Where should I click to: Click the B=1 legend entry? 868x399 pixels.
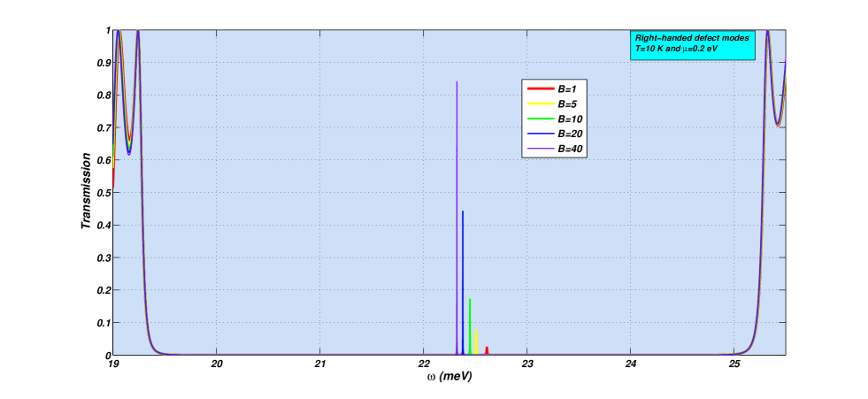point(552,88)
